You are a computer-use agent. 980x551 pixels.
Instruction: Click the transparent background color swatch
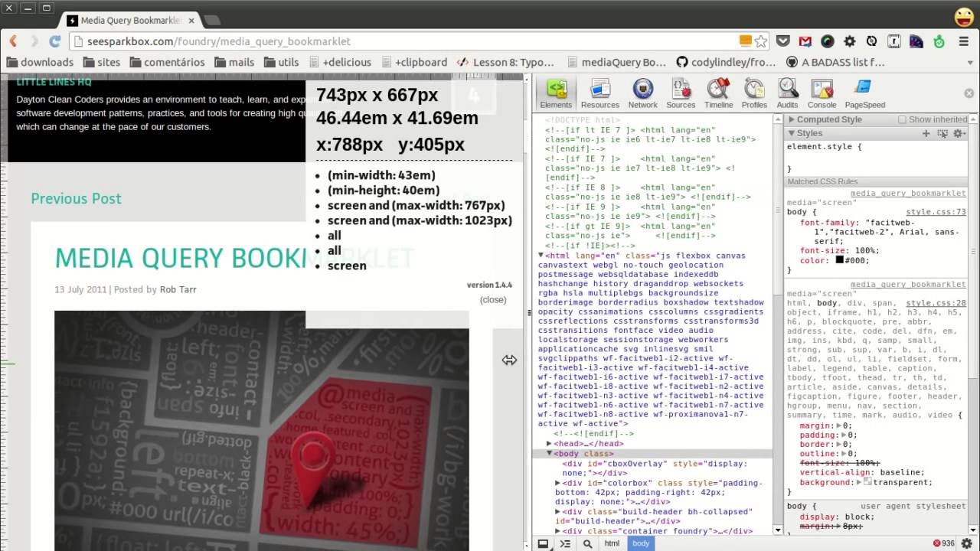pos(867,482)
